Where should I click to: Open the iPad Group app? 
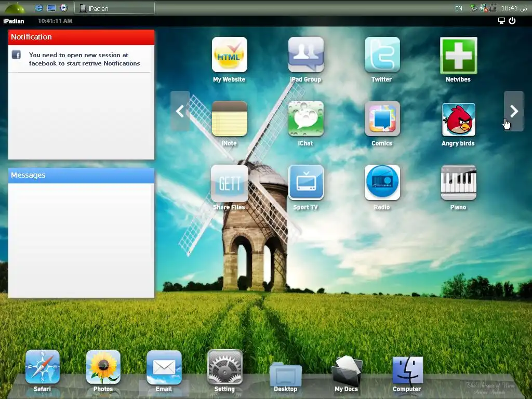[x=305, y=55]
